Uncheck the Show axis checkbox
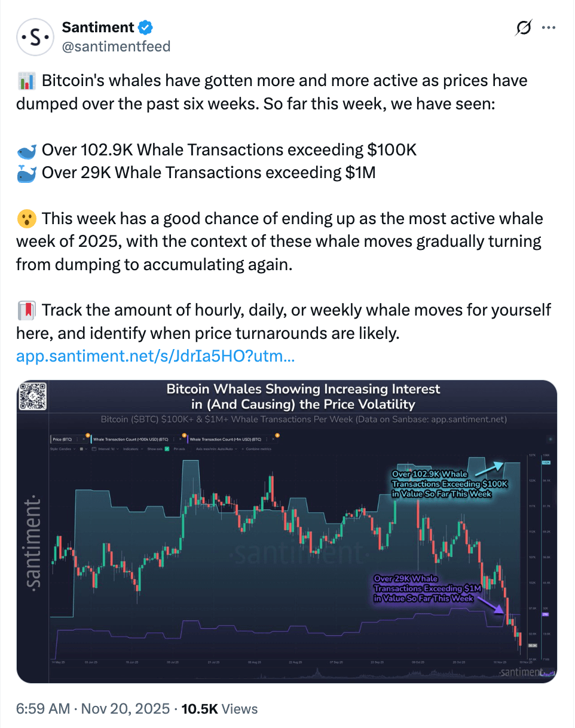 pyautogui.click(x=167, y=449)
